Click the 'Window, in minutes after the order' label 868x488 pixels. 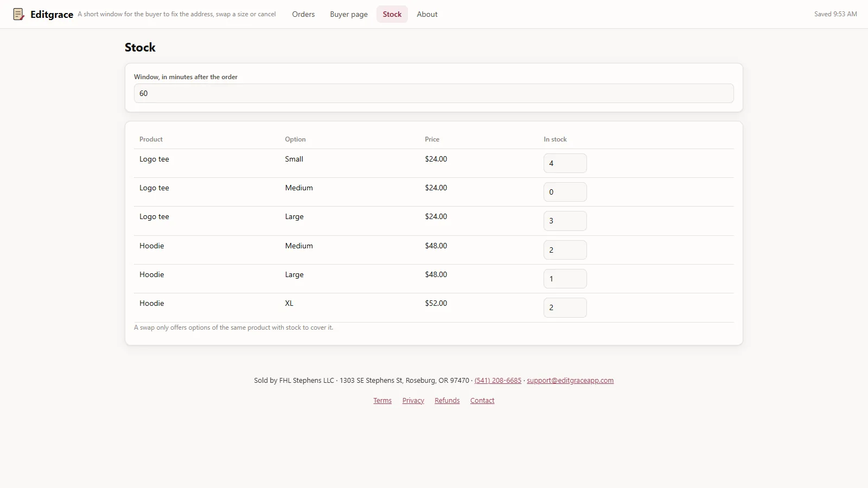tap(186, 77)
